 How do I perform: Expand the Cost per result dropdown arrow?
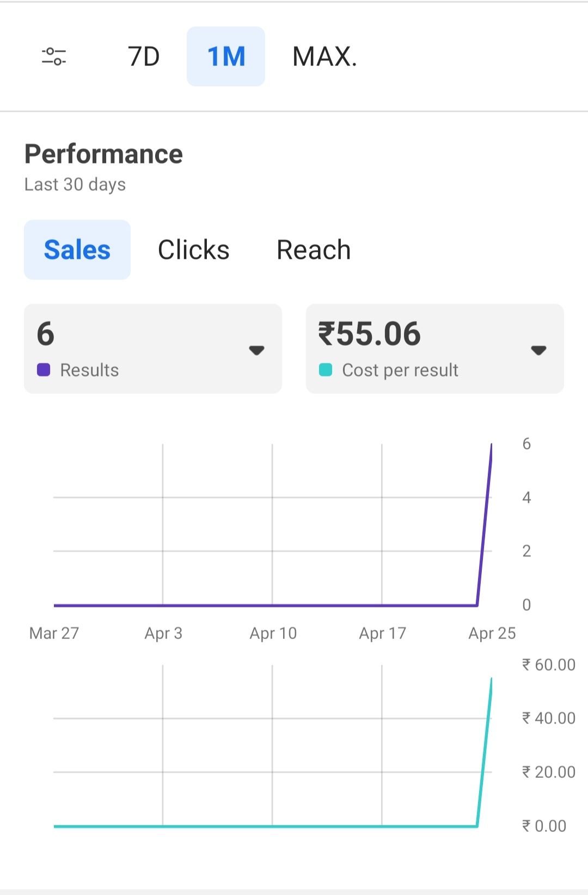pyautogui.click(x=538, y=350)
